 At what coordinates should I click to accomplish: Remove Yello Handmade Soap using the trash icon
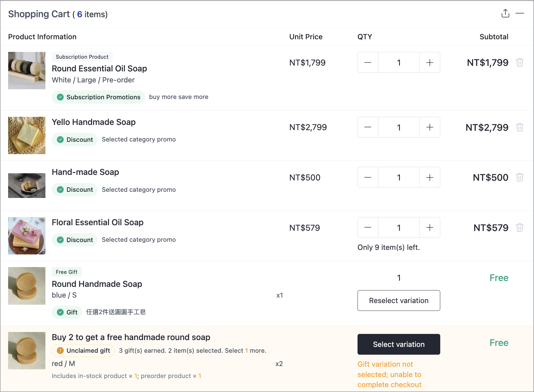point(520,127)
